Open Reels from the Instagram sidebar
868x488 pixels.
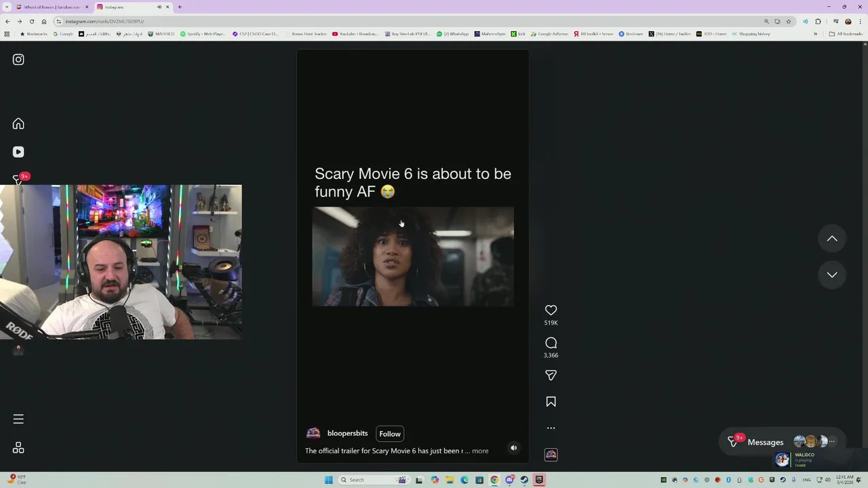click(x=18, y=152)
